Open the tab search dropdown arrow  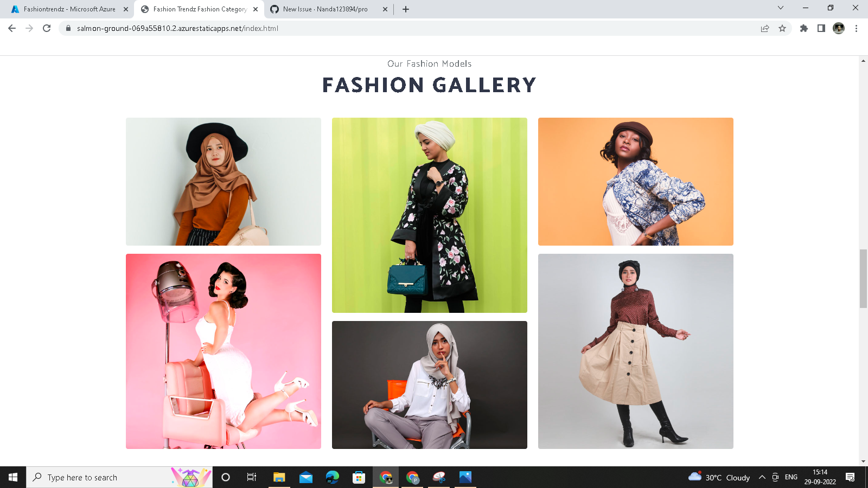click(780, 9)
